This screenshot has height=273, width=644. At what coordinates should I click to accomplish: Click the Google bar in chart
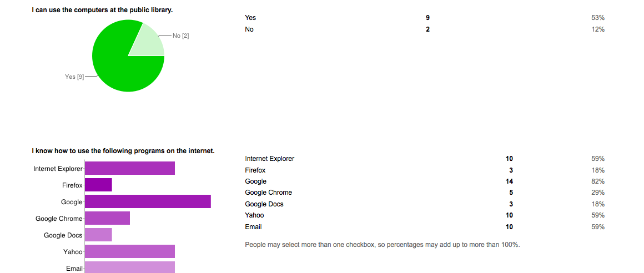tap(148, 201)
